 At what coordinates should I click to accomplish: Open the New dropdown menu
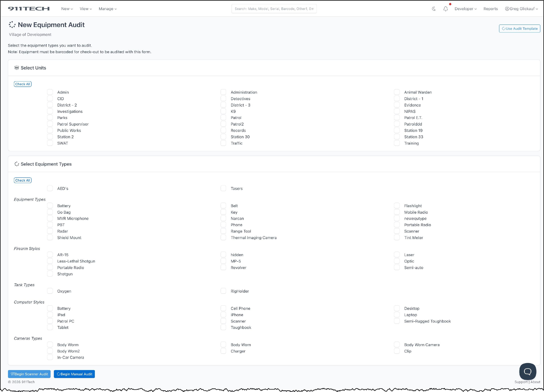point(67,9)
